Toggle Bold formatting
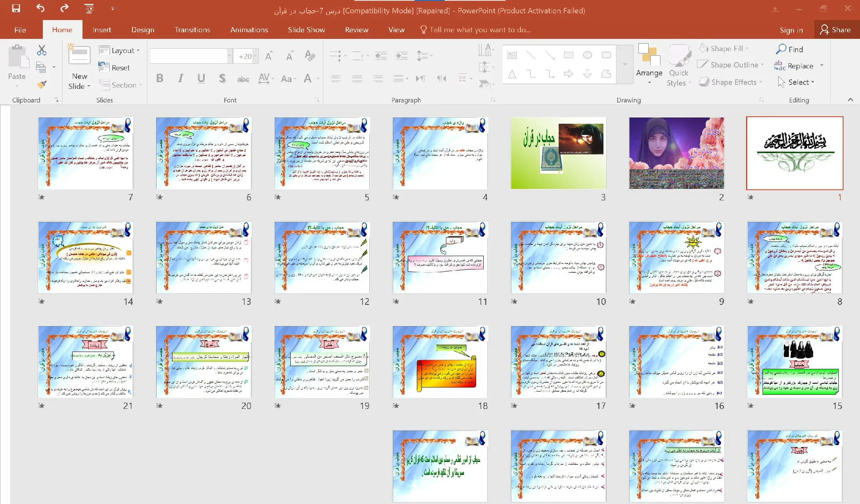Image resolution: width=860 pixels, height=504 pixels. pos(160,78)
